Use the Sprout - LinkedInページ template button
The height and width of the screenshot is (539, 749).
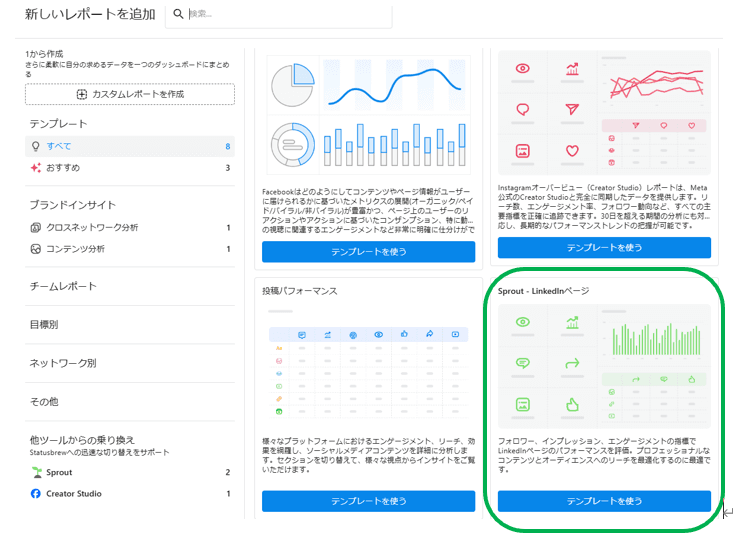point(604,501)
